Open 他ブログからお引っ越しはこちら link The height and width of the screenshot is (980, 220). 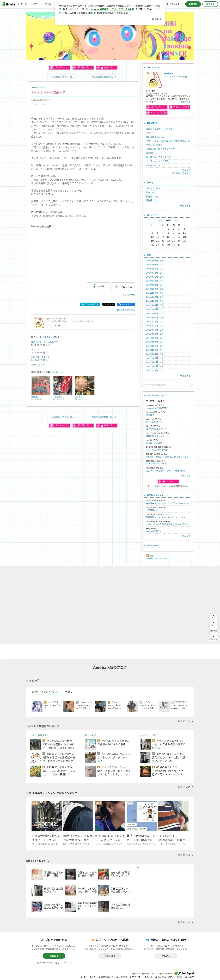pyautogui.click(x=54, y=963)
